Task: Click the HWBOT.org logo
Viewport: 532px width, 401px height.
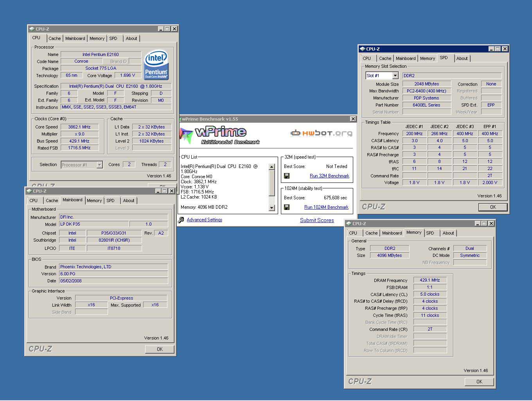Action: click(x=321, y=133)
